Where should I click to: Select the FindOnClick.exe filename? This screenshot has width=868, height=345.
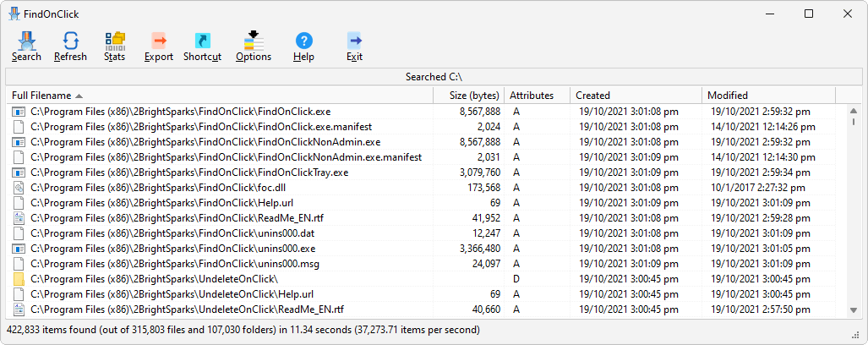181,112
